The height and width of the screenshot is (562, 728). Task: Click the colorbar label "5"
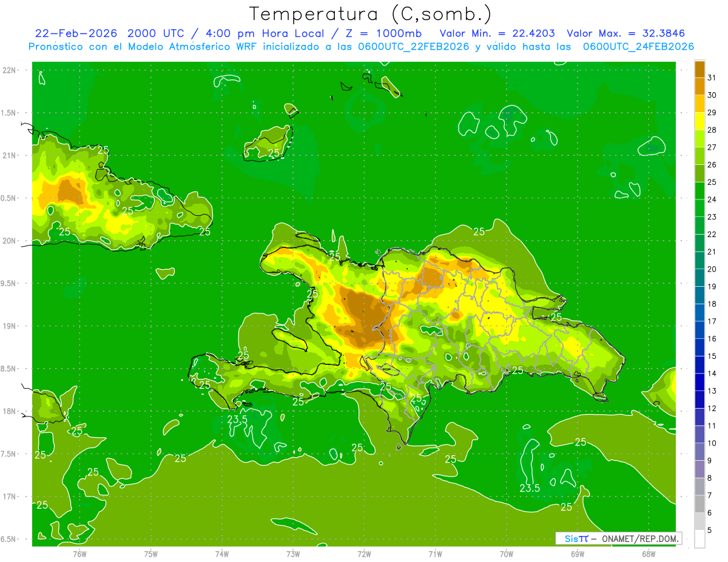[x=710, y=530]
